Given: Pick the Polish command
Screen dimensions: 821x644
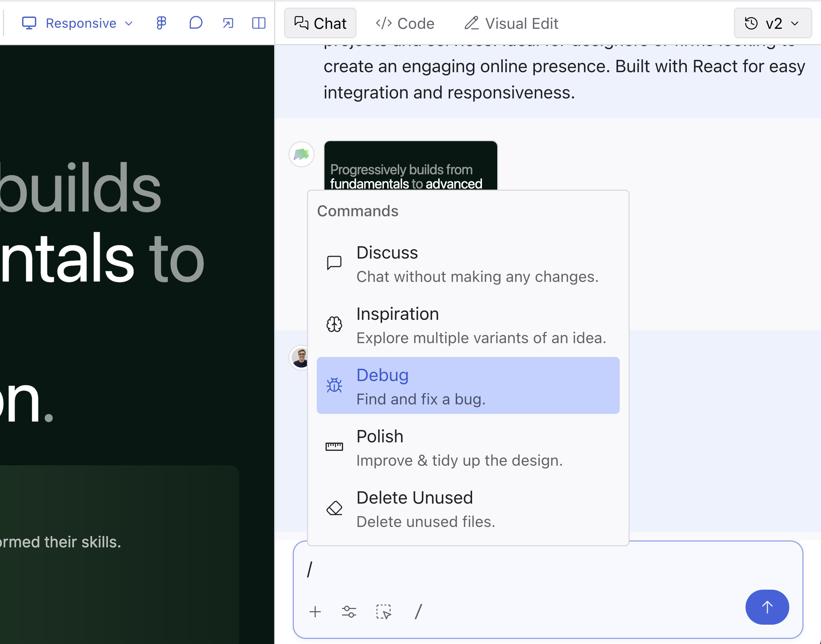Looking at the screenshot, I should (x=468, y=447).
